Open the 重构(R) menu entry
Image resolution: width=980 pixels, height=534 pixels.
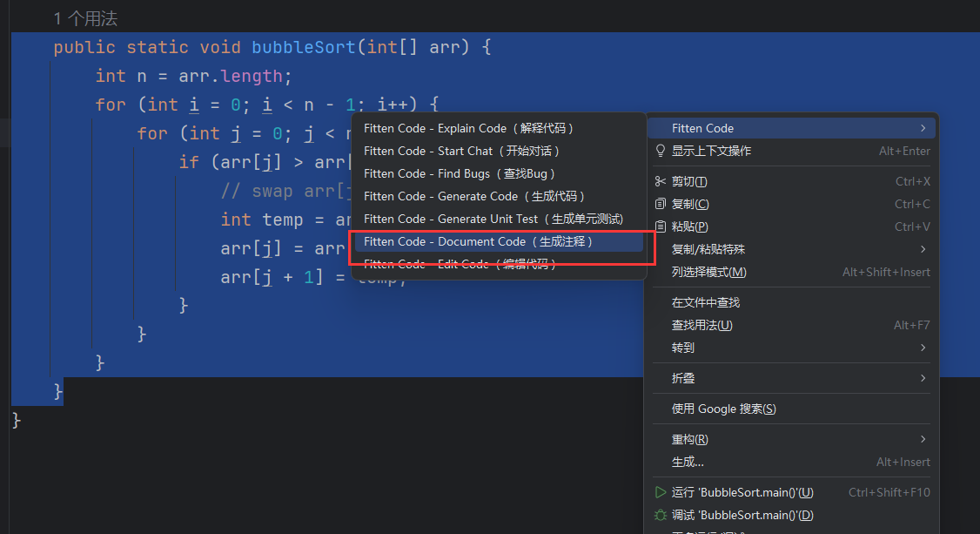point(791,439)
